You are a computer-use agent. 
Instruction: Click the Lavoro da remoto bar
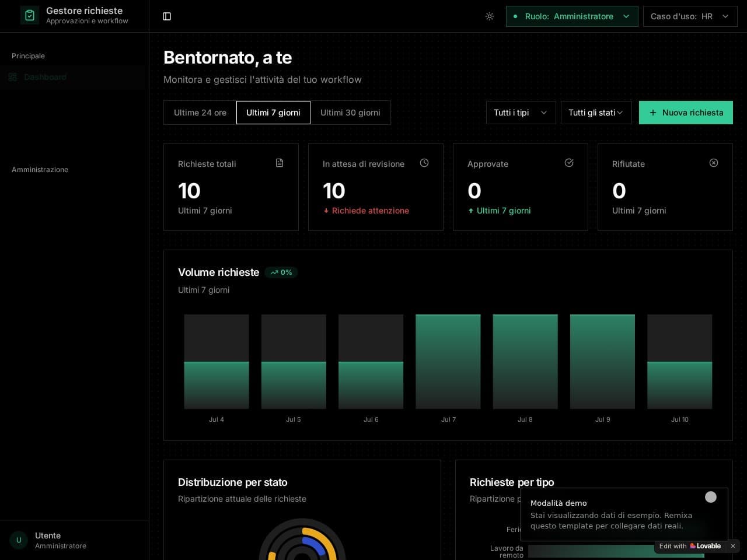click(616, 551)
